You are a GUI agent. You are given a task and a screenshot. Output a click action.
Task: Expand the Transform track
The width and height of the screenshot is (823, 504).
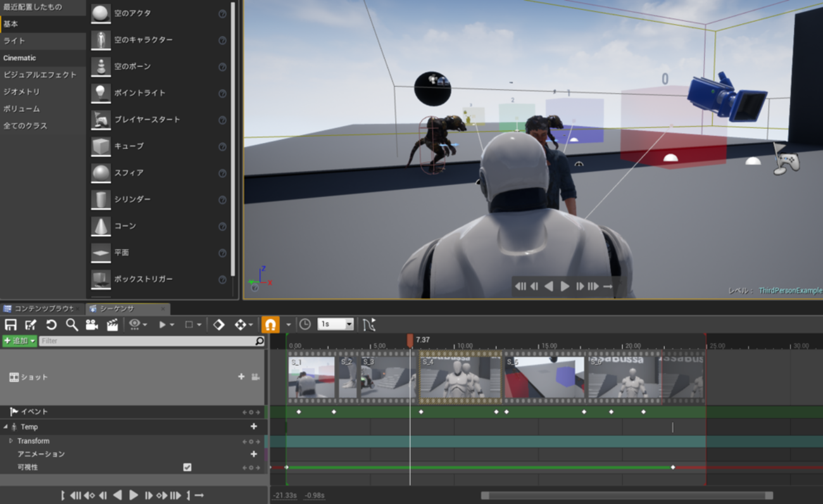click(11, 441)
